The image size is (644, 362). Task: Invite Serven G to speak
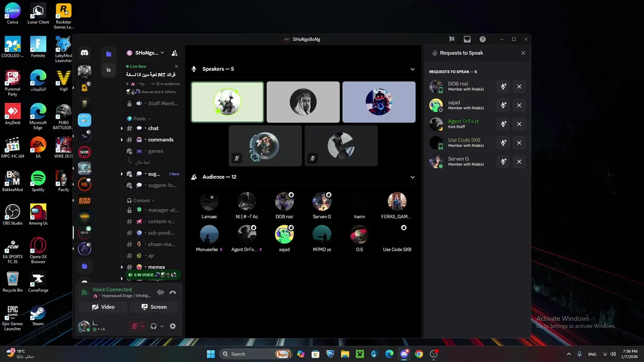pyautogui.click(x=503, y=161)
